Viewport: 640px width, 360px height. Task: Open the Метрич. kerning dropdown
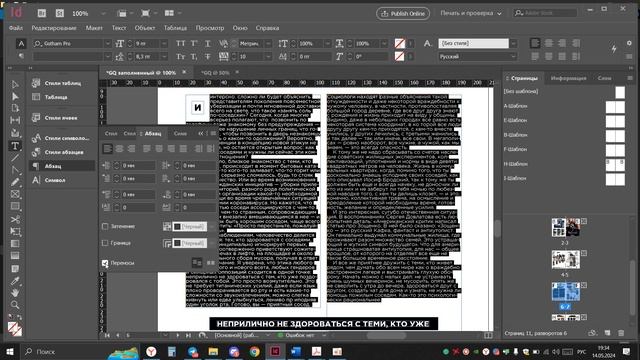[268, 43]
